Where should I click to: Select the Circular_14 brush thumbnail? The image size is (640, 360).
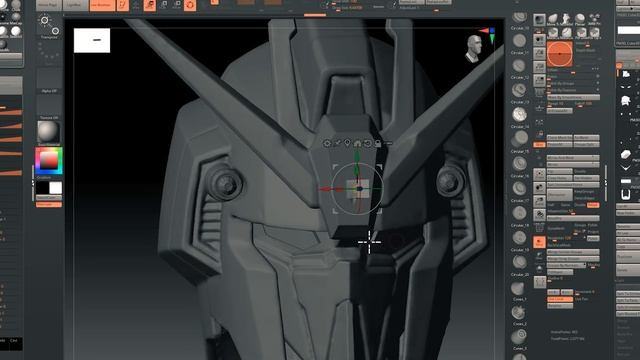click(520, 114)
